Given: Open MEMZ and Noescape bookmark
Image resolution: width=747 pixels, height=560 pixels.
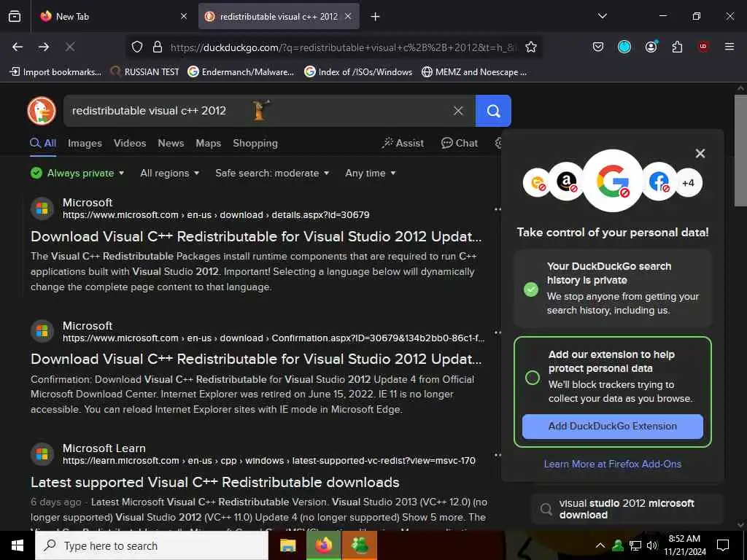Looking at the screenshot, I should click(x=474, y=72).
